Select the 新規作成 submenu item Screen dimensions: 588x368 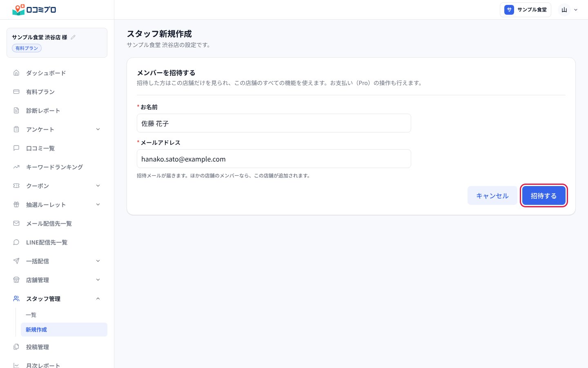(x=64, y=330)
